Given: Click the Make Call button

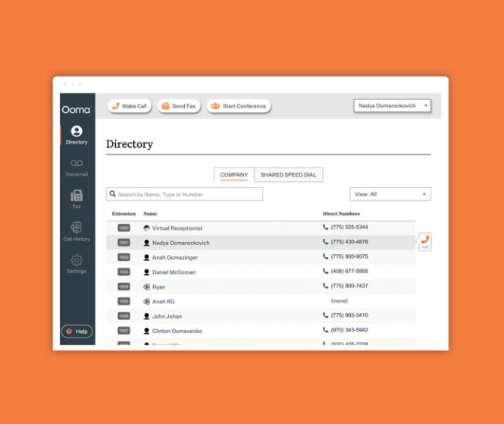Looking at the screenshot, I should 129,106.
